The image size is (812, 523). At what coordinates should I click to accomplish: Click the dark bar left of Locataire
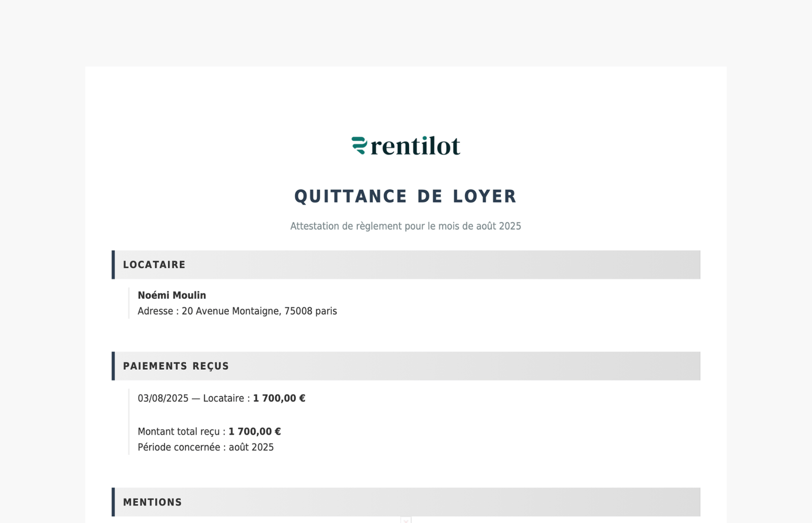[113, 265]
